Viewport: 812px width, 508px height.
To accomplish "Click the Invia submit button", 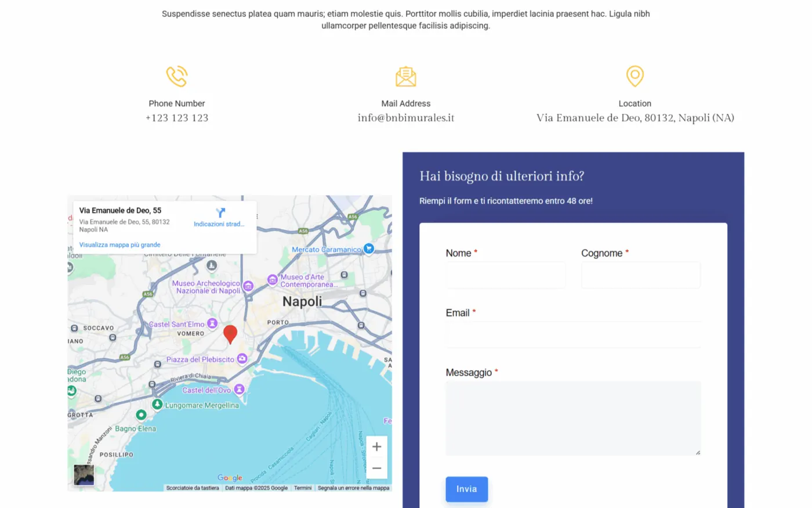I will (467, 489).
